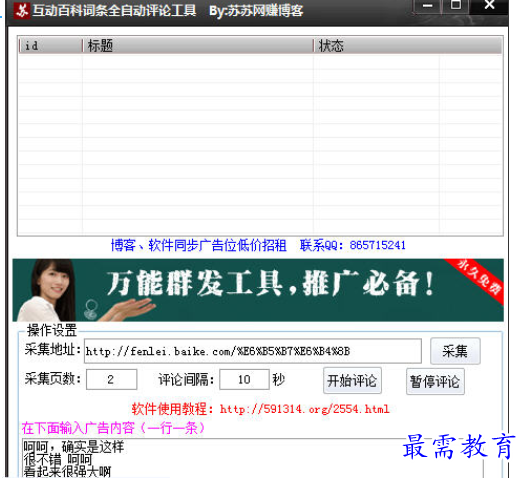Click the blue 广告位低价招租 contact text
This screenshot has height=478, width=524.
pos(258,245)
